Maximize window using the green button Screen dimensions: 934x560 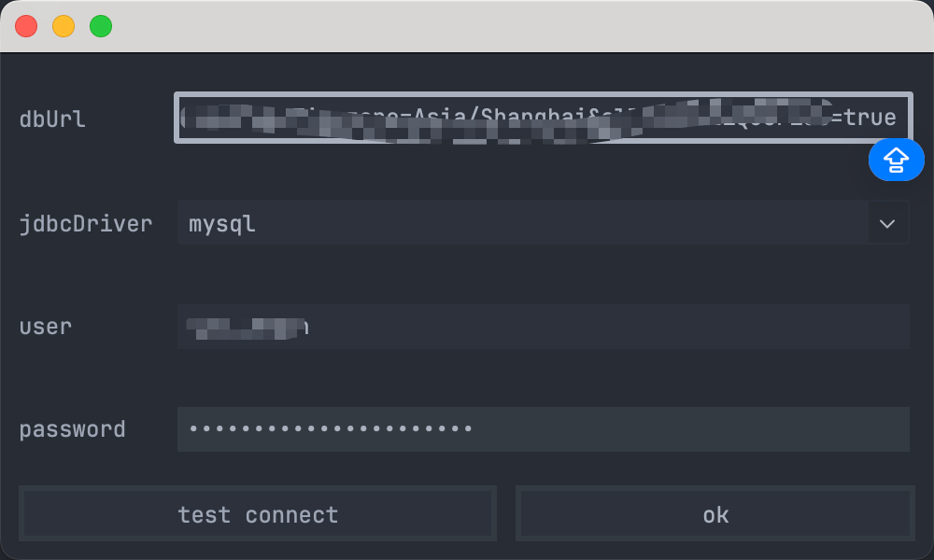click(101, 26)
